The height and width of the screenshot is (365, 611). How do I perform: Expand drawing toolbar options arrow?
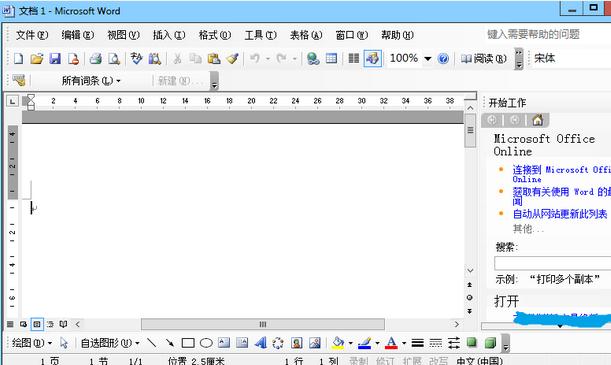coord(505,343)
